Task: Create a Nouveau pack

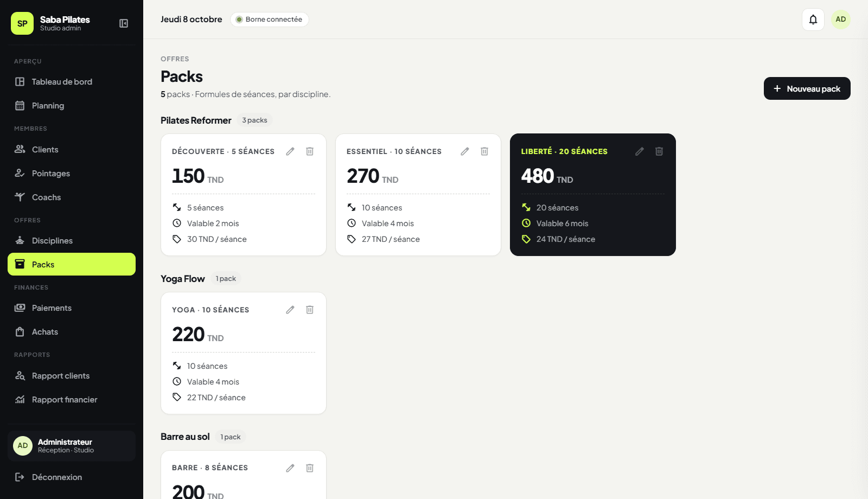Action: [807, 88]
